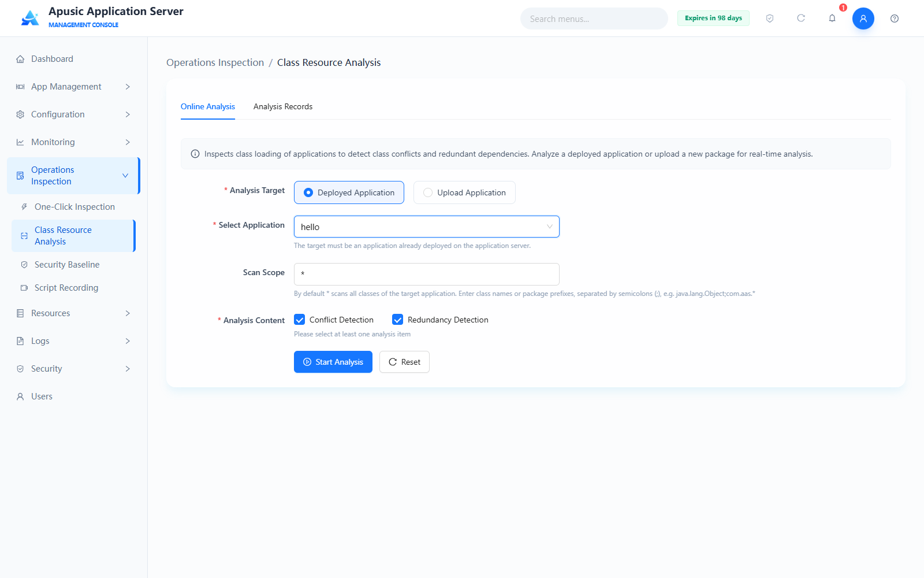This screenshot has height=578, width=924.
Task: Click the Users person icon
Action: point(20,397)
